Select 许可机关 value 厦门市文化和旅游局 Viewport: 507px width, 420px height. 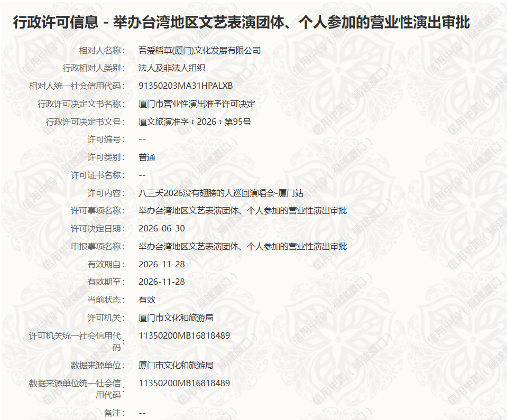coord(176,318)
